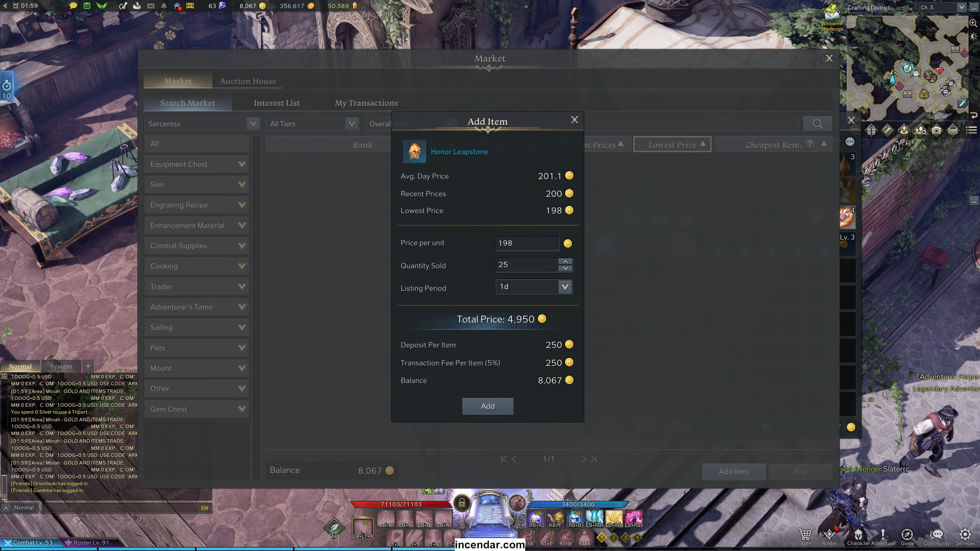Expand the Gem Chest category

click(197, 409)
